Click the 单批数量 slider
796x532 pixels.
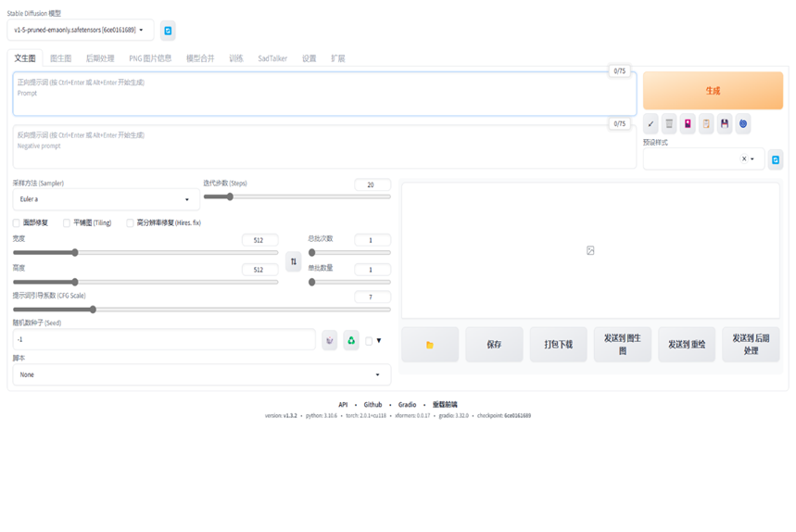(349, 283)
